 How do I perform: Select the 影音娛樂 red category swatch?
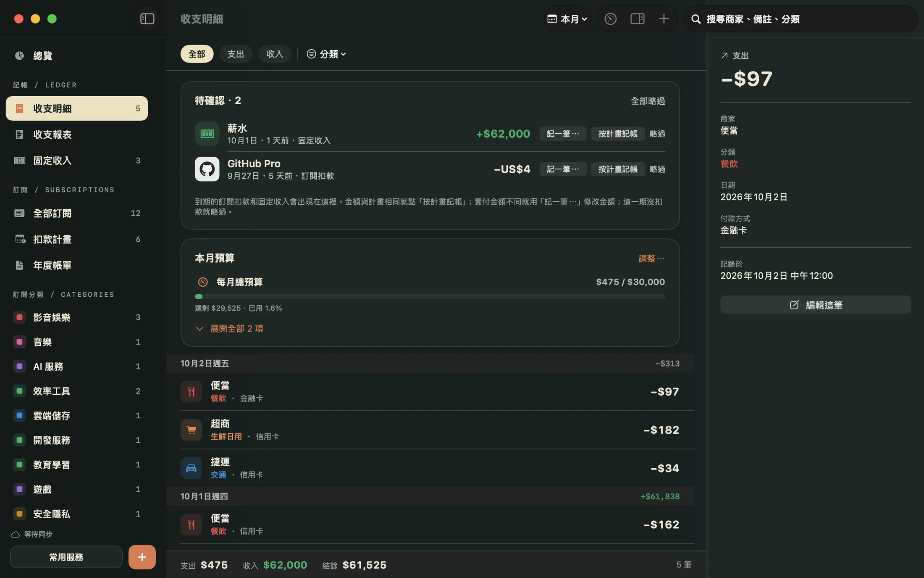point(19,317)
